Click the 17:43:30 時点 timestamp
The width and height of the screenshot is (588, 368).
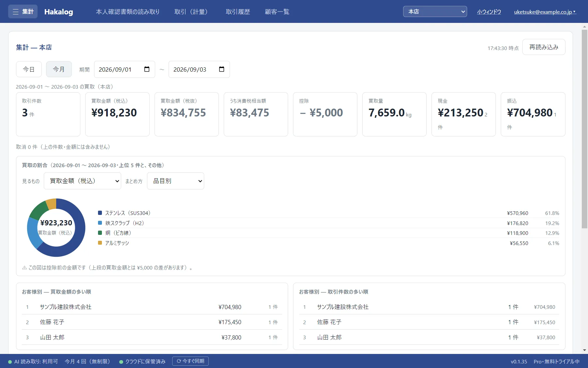(503, 48)
